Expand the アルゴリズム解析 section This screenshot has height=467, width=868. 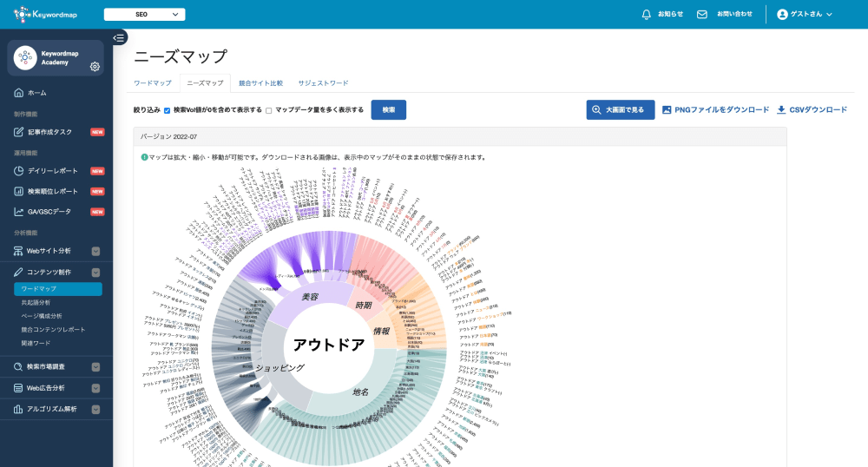click(95, 410)
